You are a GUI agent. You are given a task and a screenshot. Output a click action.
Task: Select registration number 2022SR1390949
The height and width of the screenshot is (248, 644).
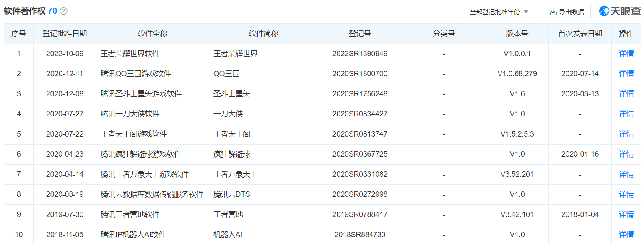(x=360, y=54)
